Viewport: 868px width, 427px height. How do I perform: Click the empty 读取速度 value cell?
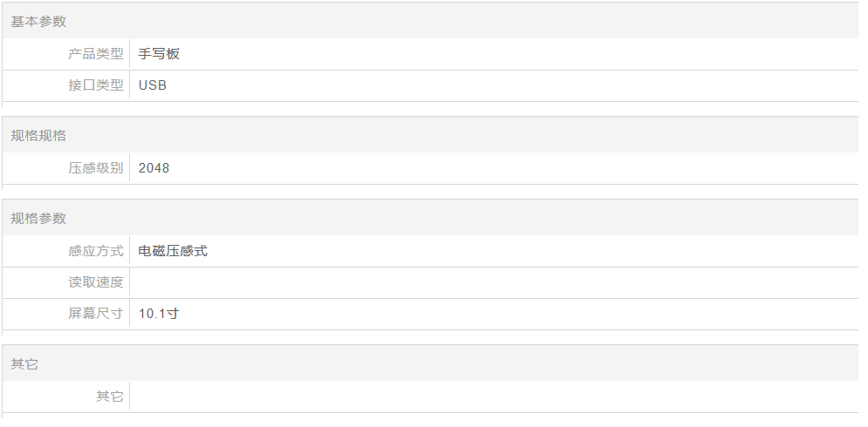pos(494,282)
